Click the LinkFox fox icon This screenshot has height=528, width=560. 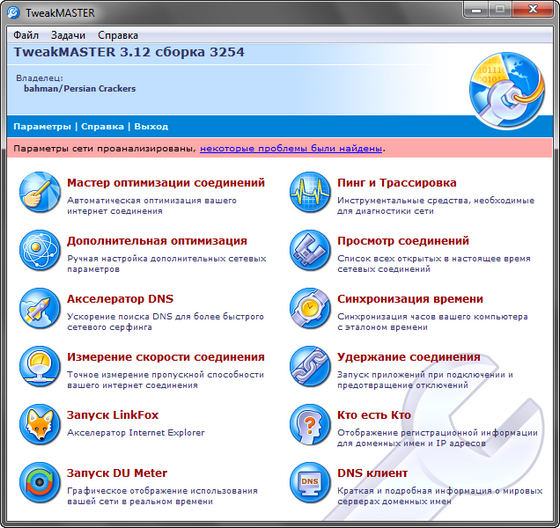pyautogui.click(x=40, y=425)
